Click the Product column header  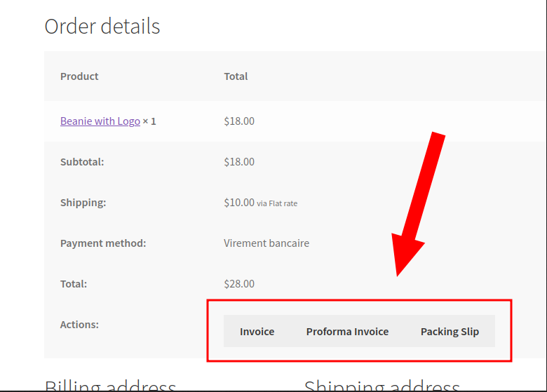click(79, 76)
